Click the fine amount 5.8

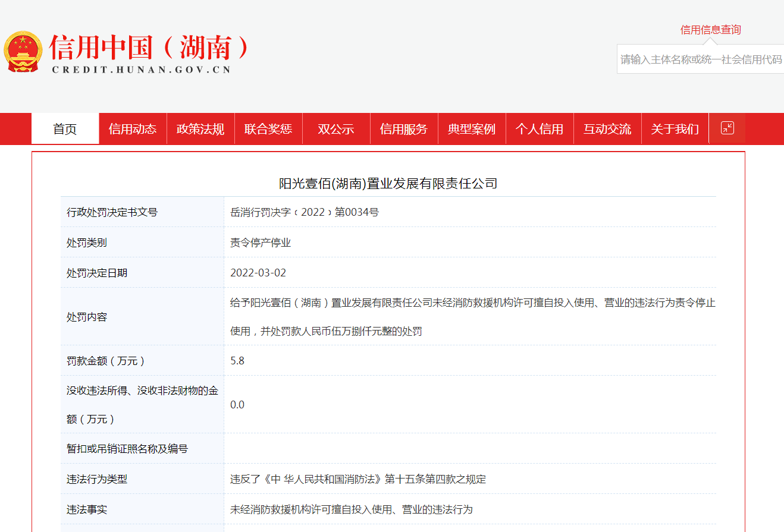click(x=237, y=361)
